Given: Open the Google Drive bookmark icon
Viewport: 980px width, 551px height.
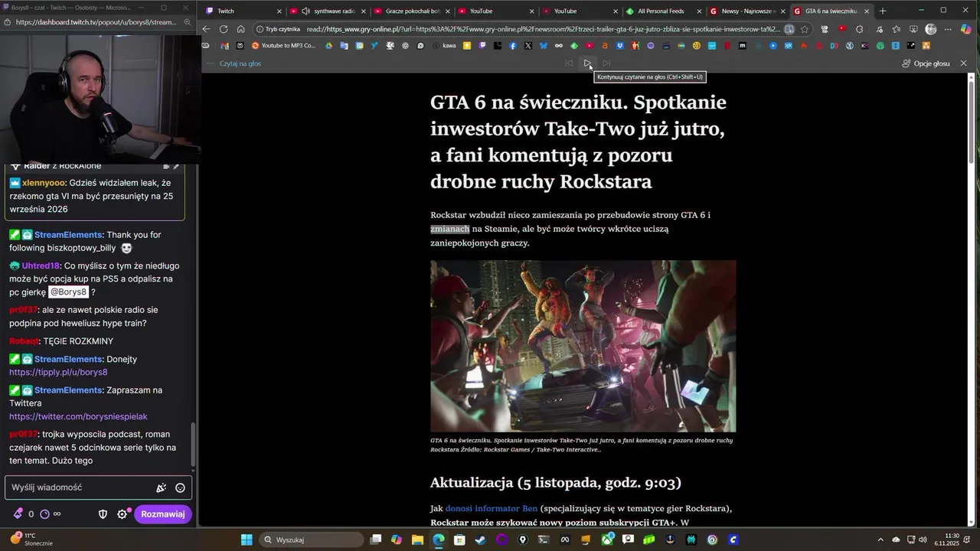Looking at the screenshot, I should tap(328, 46).
